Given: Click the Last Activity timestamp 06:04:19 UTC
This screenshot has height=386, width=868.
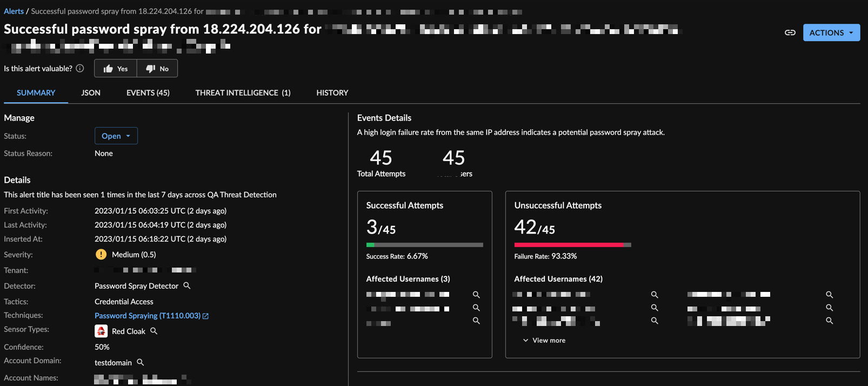Looking at the screenshot, I should tap(161, 225).
